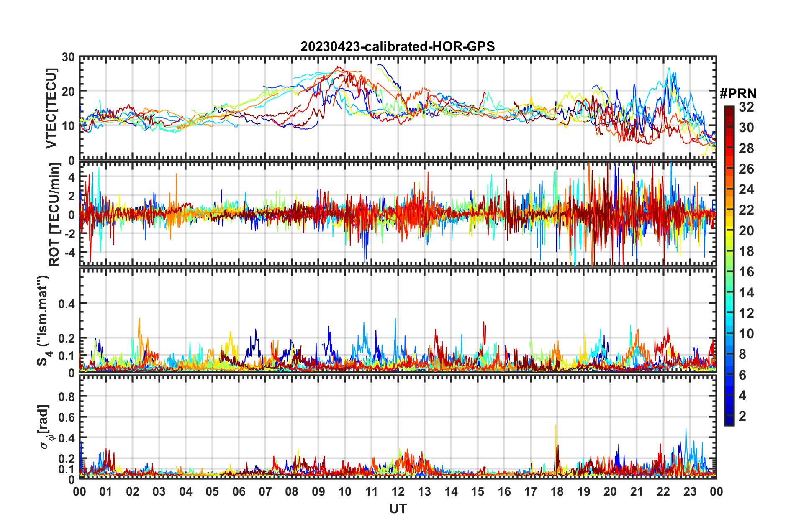The height and width of the screenshot is (532, 796).
Task: Click PRN colorbar tick label 32
Action: click(x=746, y=107)
